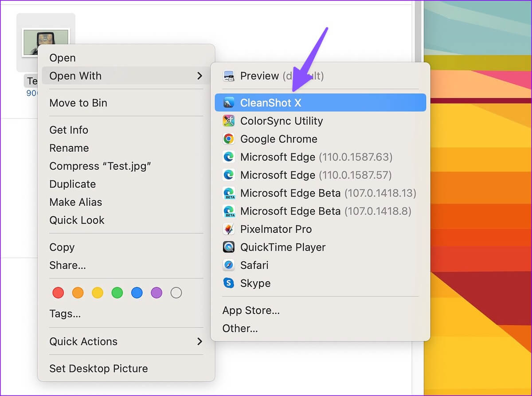This screenshot has height=396, width=532.
Task: Click the CleanShot X app icon
Action: pyautogui.click(x=229, y=103)
